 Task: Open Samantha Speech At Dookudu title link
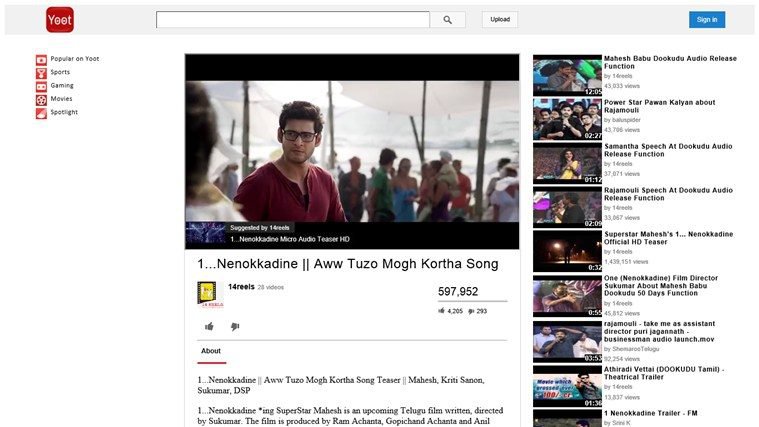(668, 150)
